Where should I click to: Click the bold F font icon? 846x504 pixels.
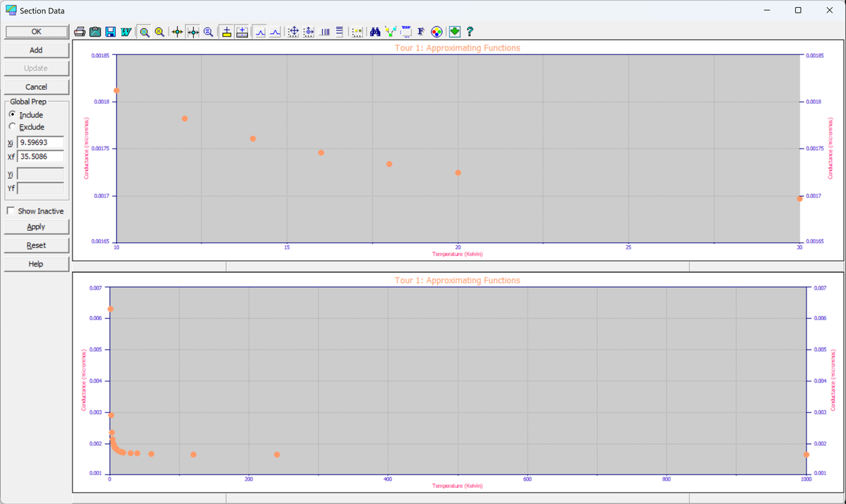point(421,32)
